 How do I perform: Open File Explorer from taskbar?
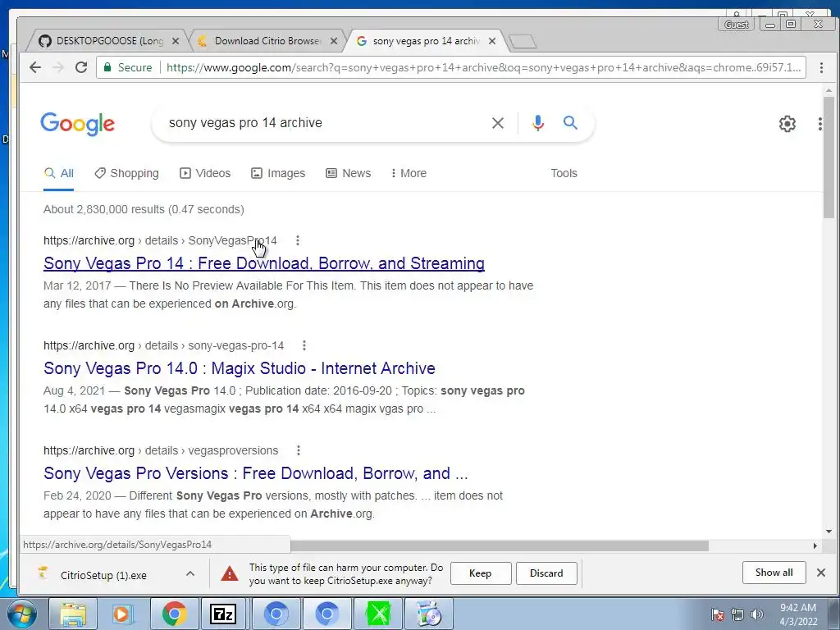click(73, 614)
